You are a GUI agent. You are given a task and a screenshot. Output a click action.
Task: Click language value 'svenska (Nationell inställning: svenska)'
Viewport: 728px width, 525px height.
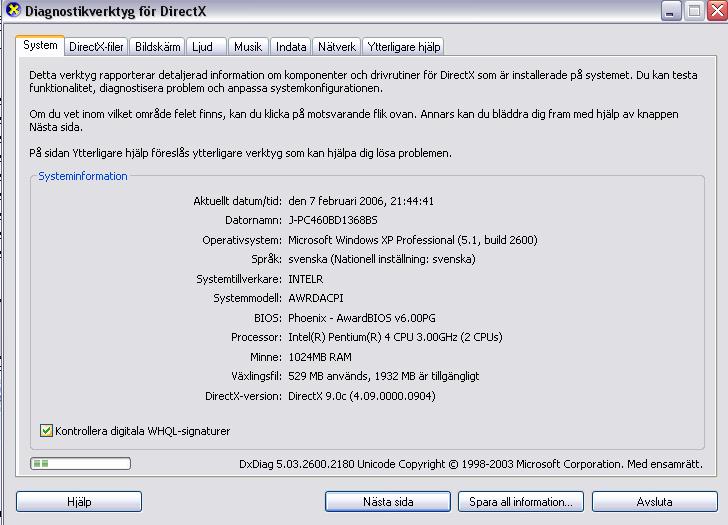pos(382,259)
